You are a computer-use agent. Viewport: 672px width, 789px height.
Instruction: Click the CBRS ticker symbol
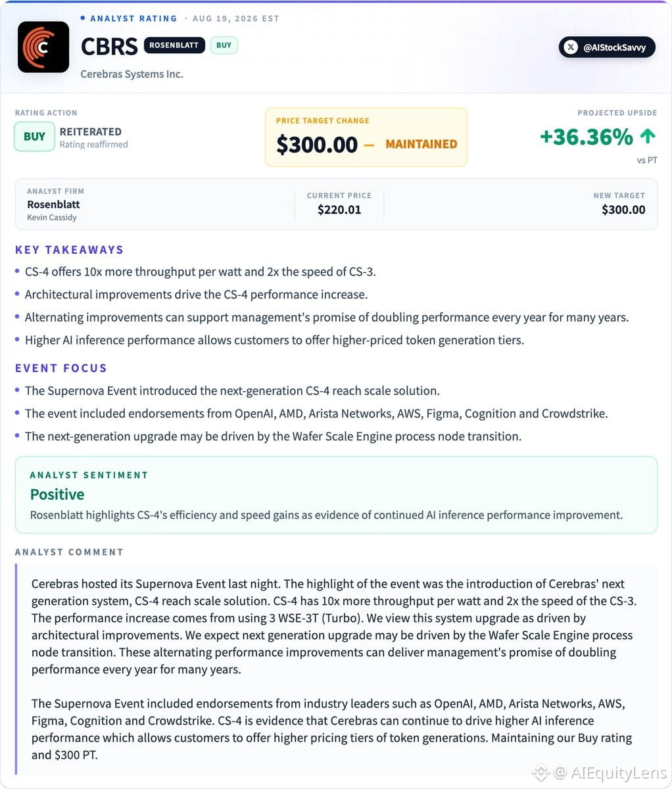109,46
